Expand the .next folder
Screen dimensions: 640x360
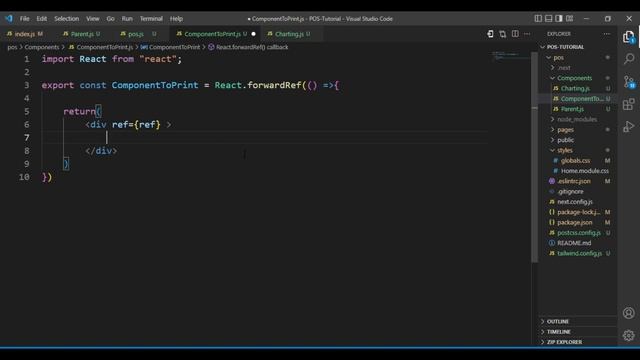[578, 68]
